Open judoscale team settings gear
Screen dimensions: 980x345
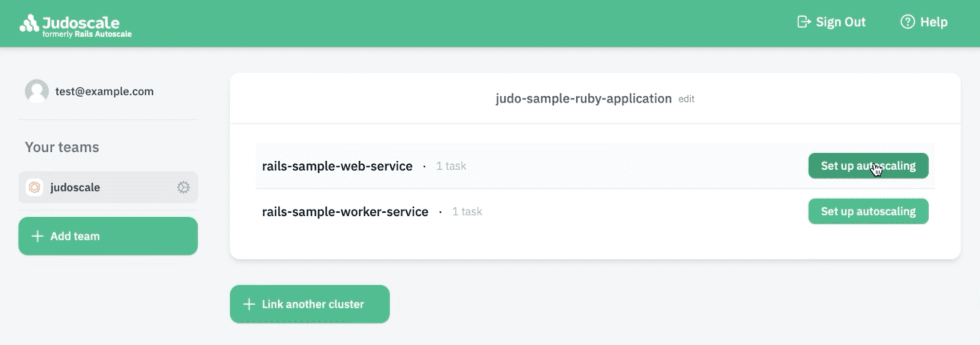[x=183, y=187]
